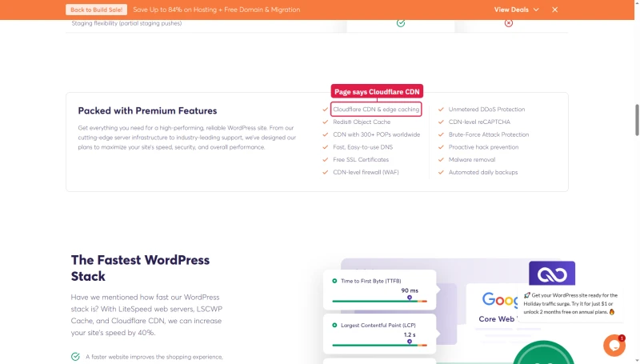The image size is (640, 364).
Task: Click the 'Largest Contentful Paint (LCP)' label
Action: tap(378, 326)
